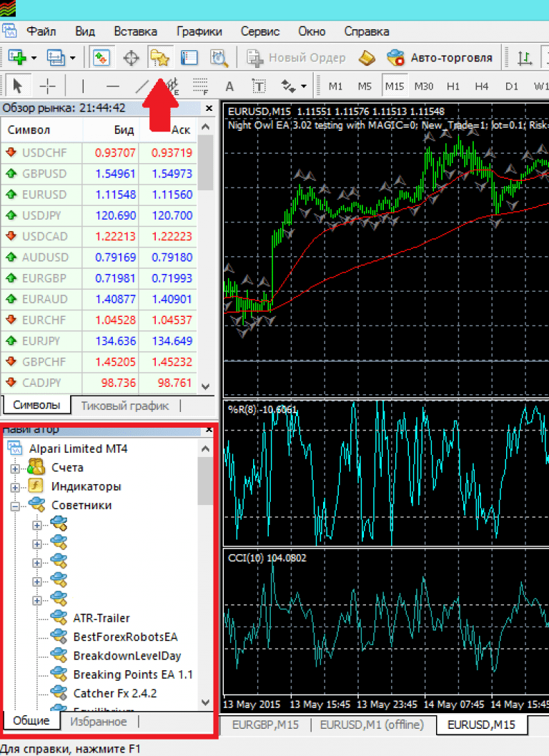Switch timeframe to M5

[365, 87]
